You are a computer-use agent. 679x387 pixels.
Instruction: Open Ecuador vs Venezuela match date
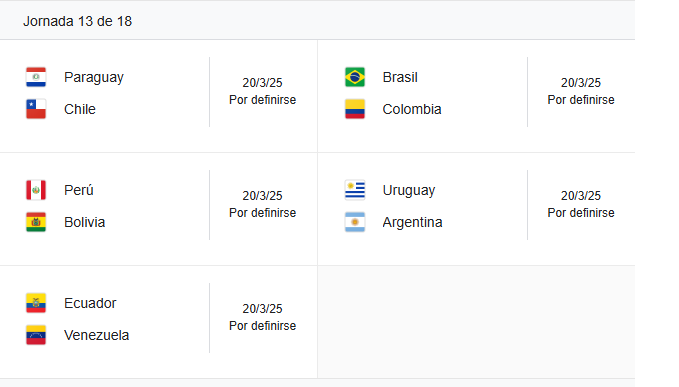coord(262,309)
